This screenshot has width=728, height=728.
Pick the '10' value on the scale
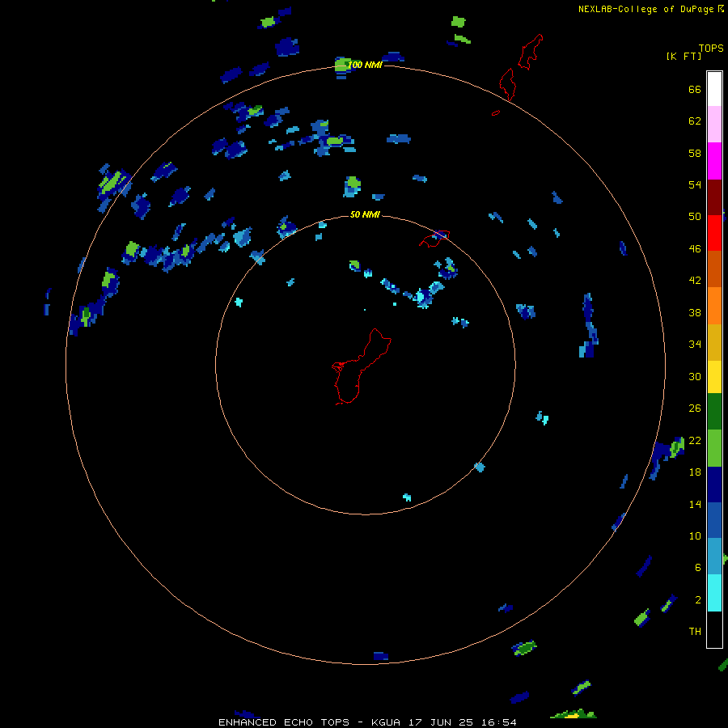[x=695, y=536]
